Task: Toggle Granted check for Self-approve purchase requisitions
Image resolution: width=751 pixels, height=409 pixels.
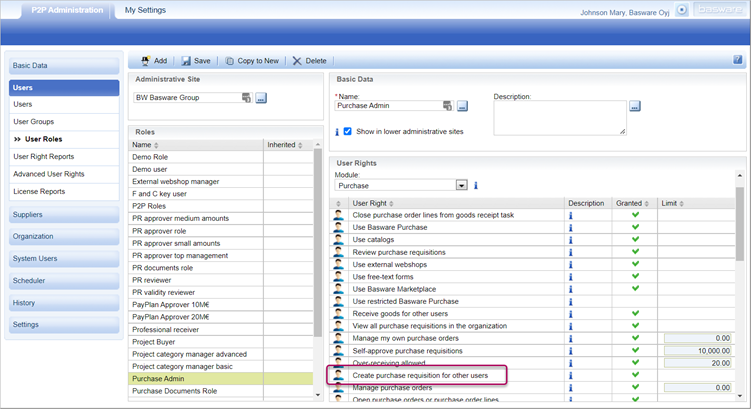Action: pos(636,350)
